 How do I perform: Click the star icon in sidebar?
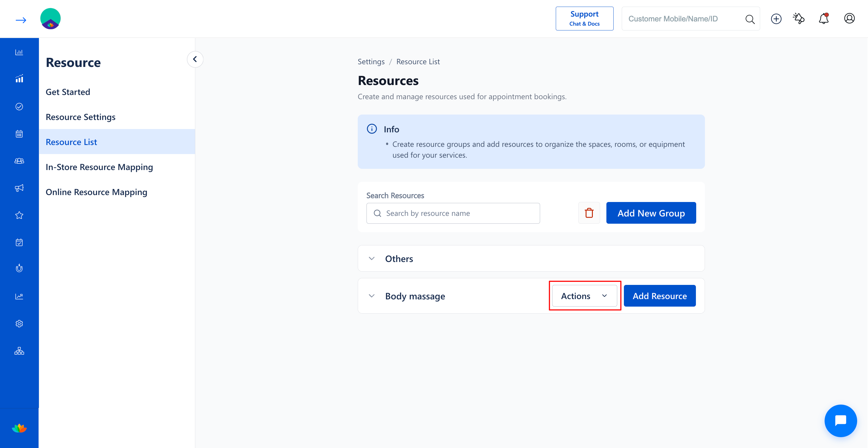[19, 215]
